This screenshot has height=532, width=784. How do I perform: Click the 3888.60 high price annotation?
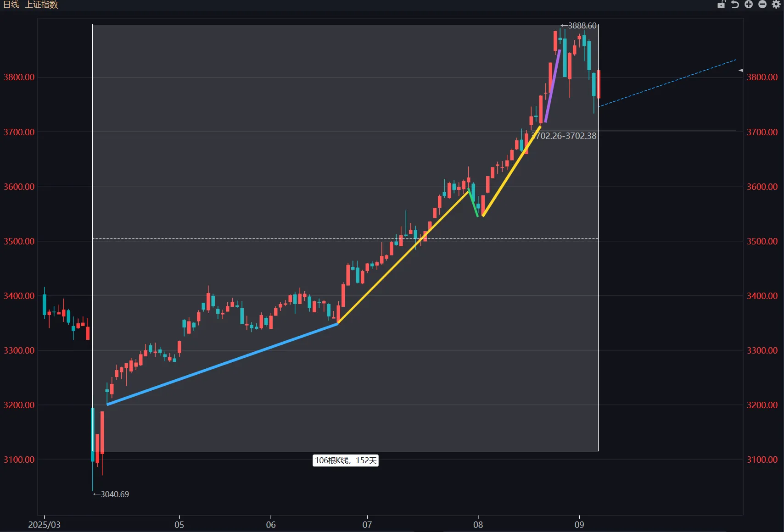579,26
